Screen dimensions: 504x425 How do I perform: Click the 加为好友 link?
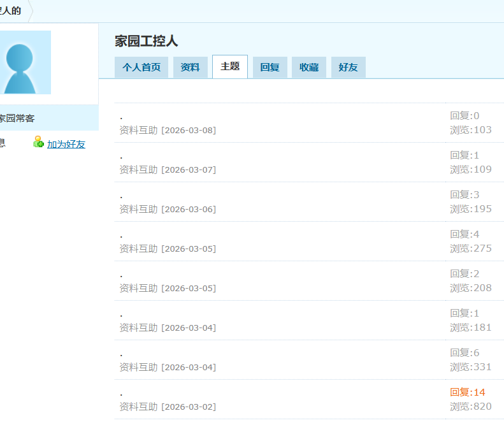click(x=66, y=145)
